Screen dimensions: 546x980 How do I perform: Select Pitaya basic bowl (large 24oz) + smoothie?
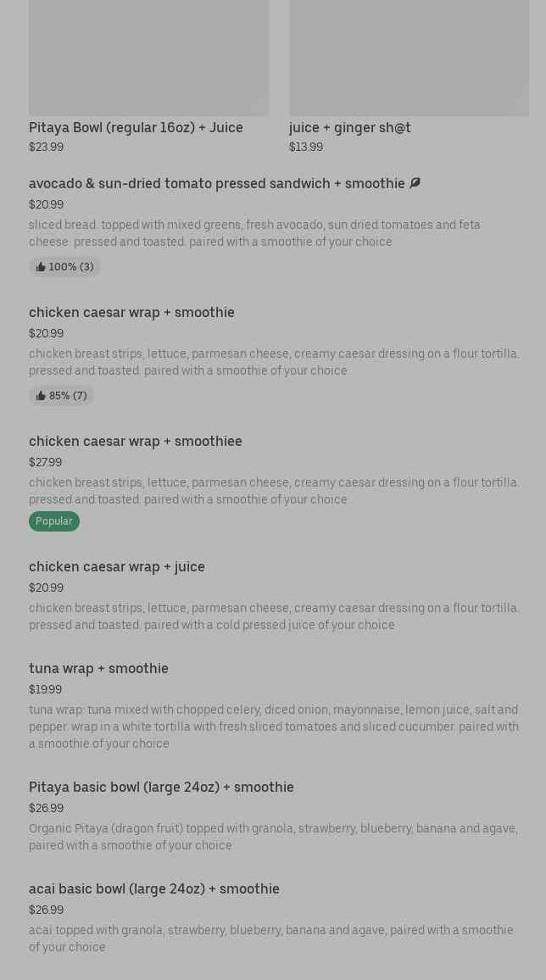pos(161,787)
